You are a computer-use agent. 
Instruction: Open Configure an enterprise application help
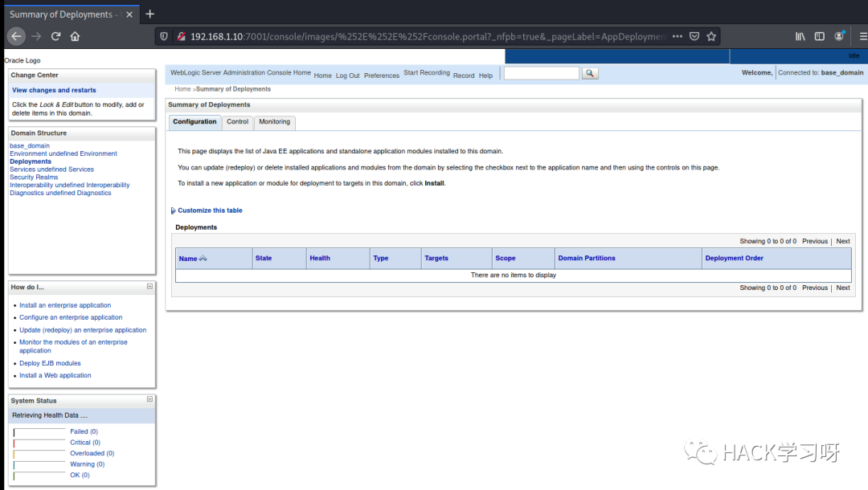pos(71,317)
